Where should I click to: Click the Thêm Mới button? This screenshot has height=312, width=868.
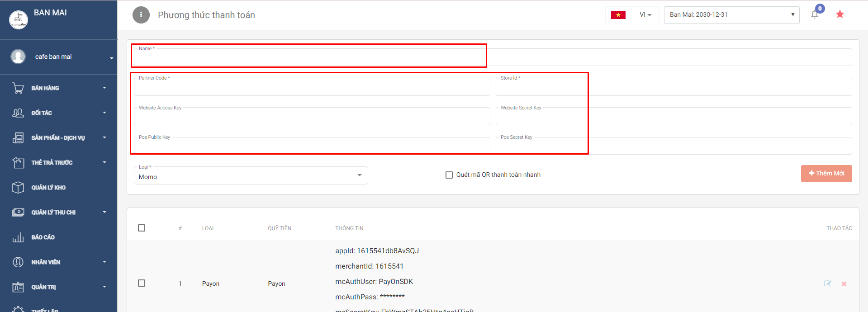(x=826, y=174)
